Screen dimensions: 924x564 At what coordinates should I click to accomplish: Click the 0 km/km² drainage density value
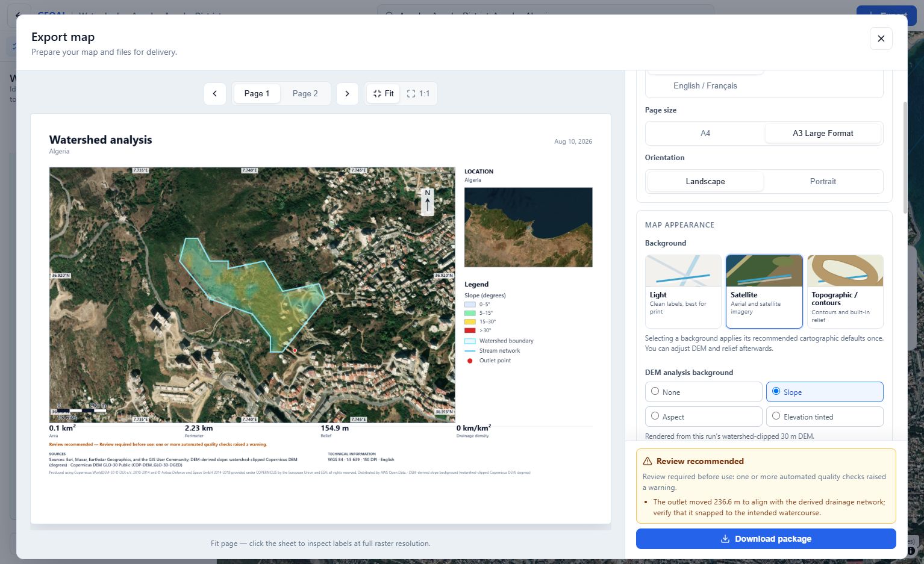click(473, 428)
